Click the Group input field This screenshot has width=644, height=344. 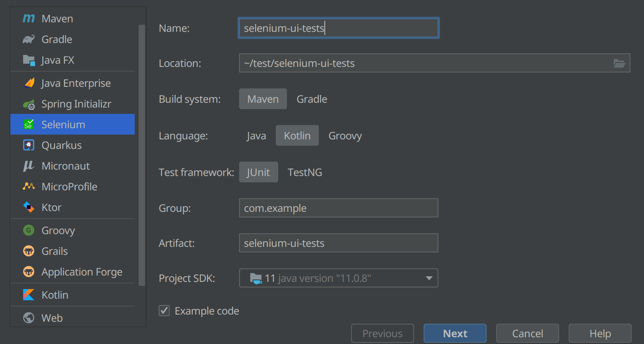point(338,208)
